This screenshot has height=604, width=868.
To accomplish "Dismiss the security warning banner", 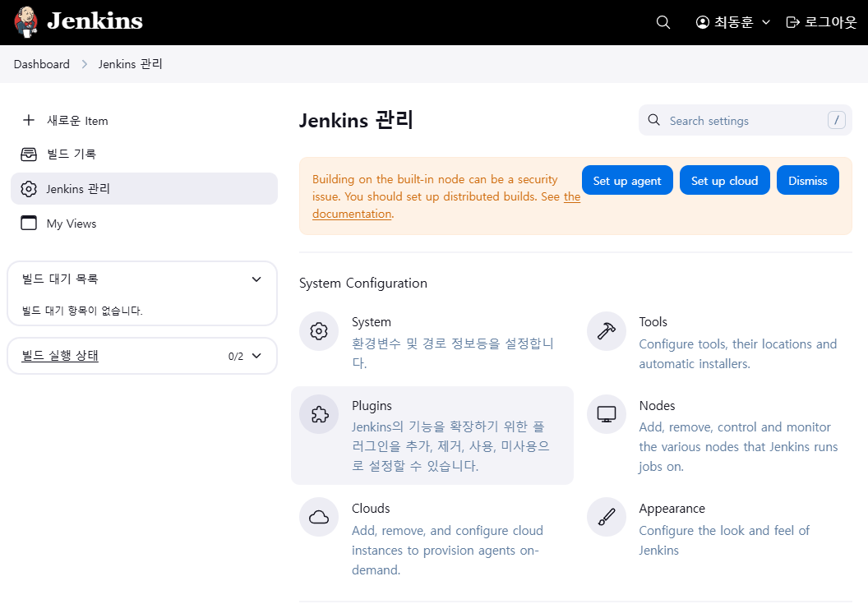I will [x=808, y=181].
